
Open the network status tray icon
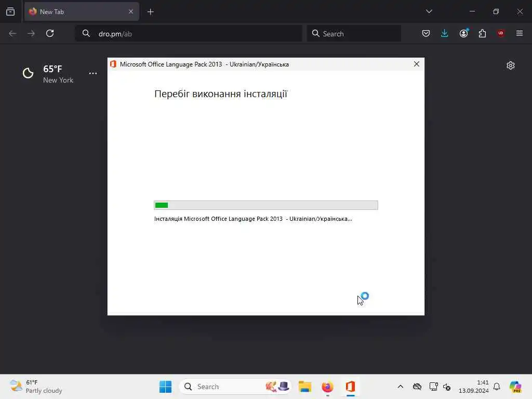tap(433, 387)
